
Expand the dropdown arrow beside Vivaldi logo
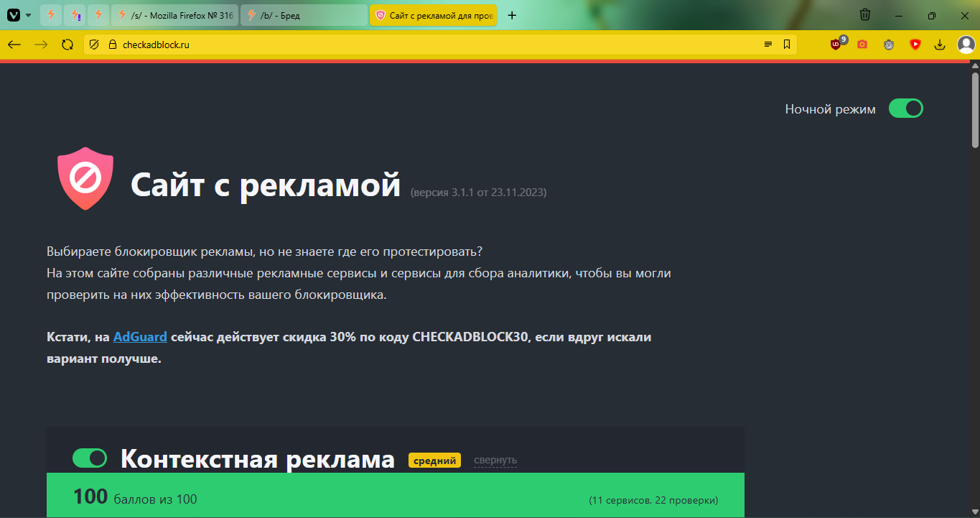pyautogui.click(x=28, y=15)
